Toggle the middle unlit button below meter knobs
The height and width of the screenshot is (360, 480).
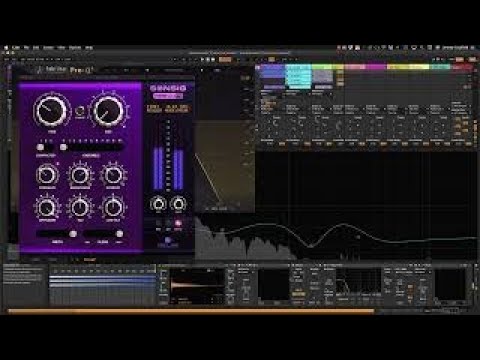click(x=168, y=223)
